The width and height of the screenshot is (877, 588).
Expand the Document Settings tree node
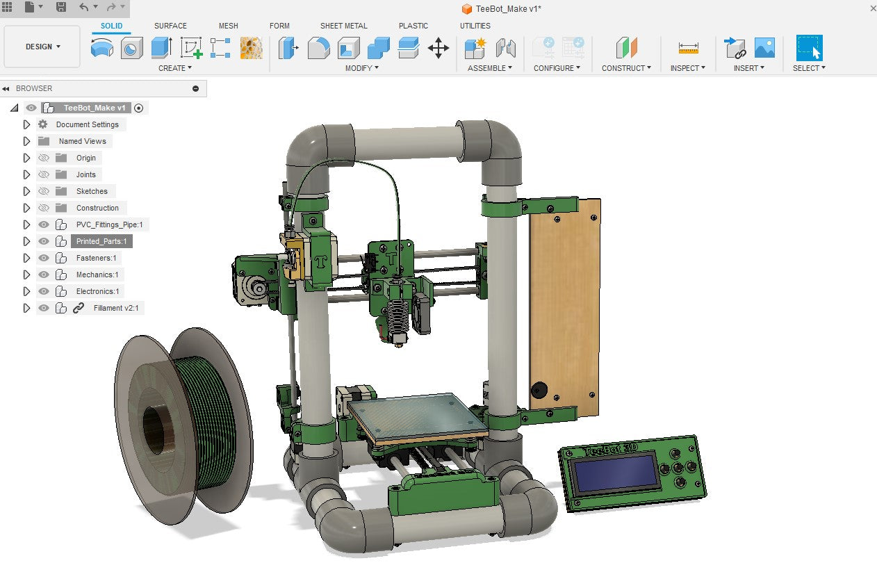[x=27, y=124]
